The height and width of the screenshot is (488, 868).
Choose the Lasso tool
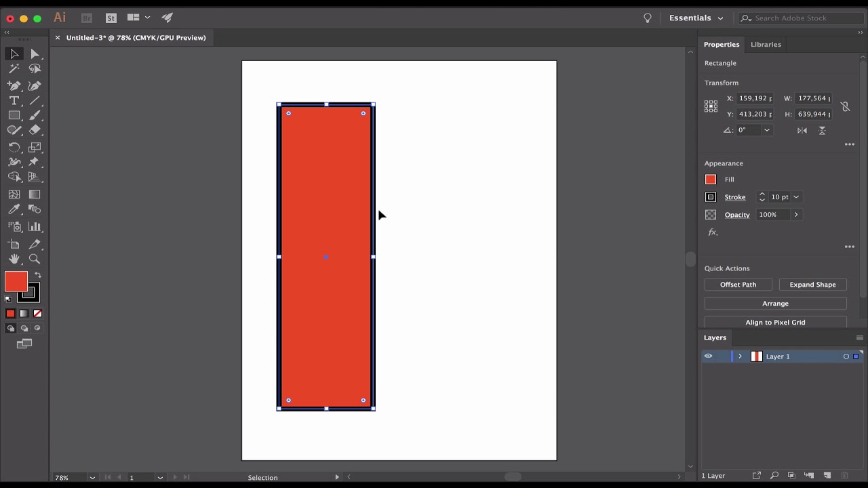35,69
